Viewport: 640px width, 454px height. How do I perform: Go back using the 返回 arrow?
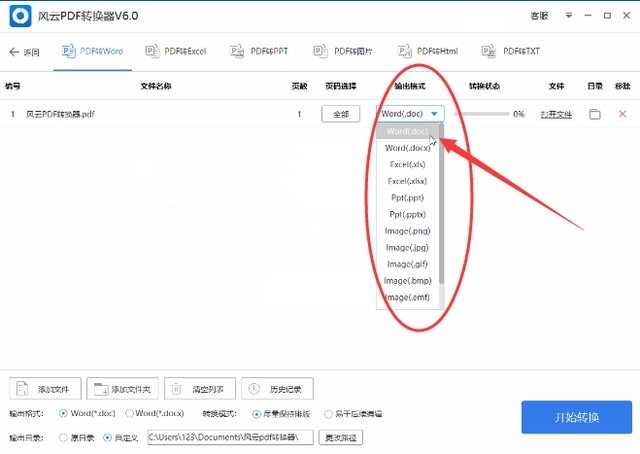tap(24, 52)
